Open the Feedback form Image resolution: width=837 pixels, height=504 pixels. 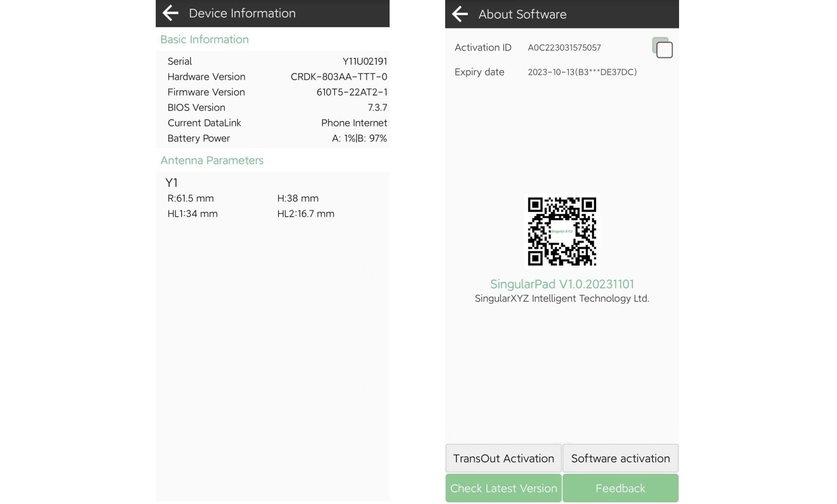(x=620, y=488)
